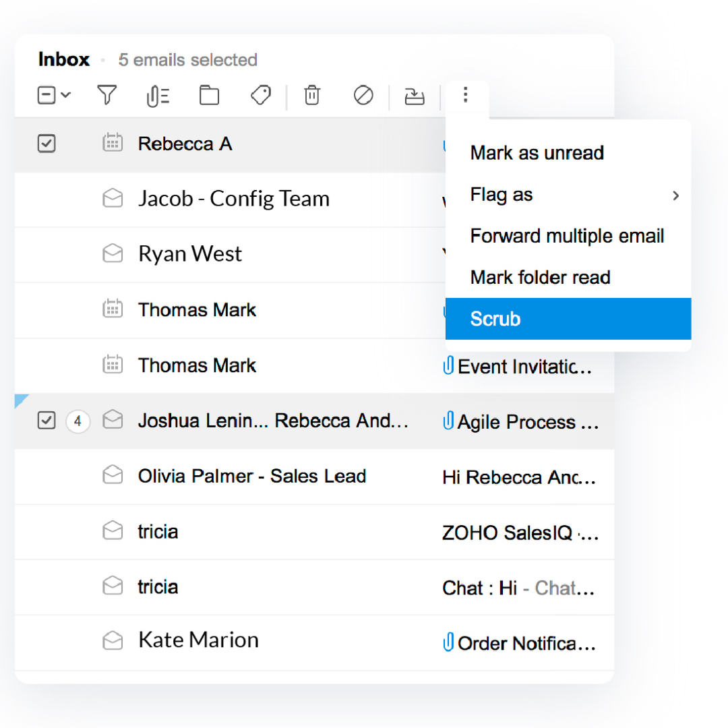
Task: Click envelope icon on Jacob - Config Team row
Action: point(113,198)
